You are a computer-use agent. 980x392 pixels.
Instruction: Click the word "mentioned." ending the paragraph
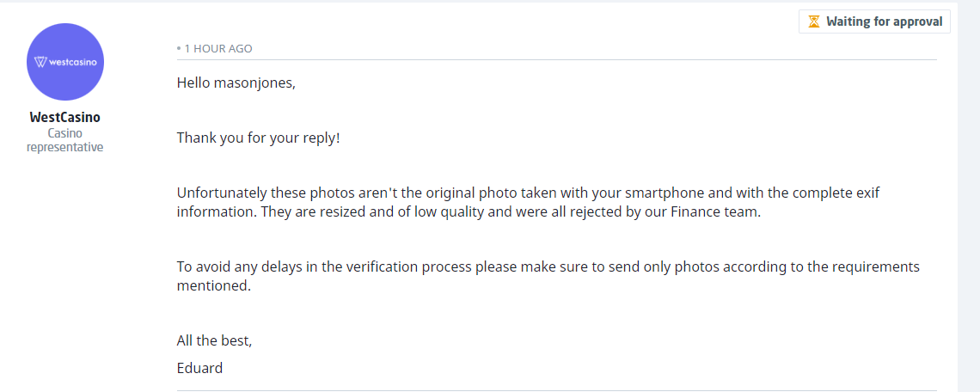[214, 285]
